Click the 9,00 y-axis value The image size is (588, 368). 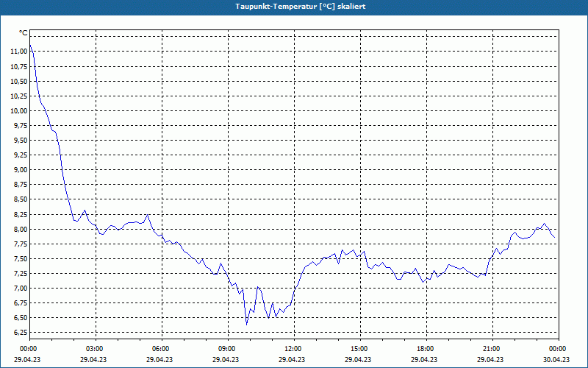click(21, 170)
